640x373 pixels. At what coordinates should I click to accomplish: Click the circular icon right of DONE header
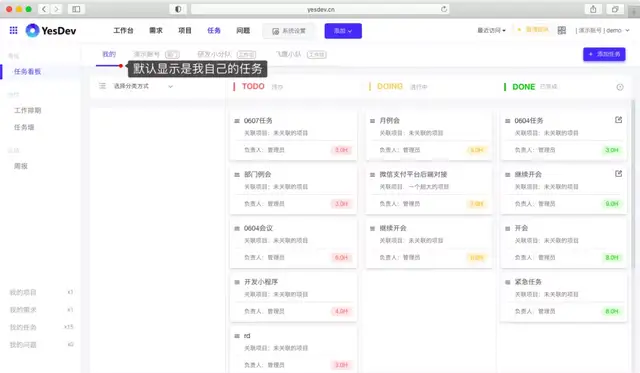coord(620,87)
